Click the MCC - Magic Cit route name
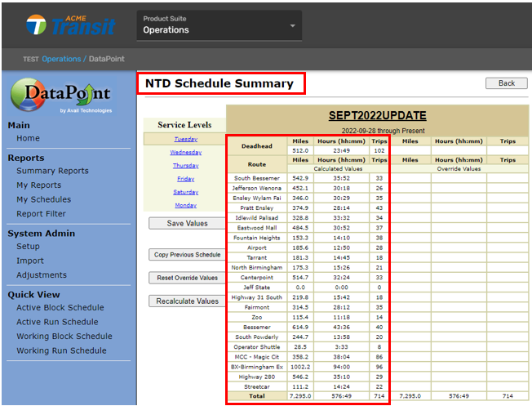 point(257,357)
